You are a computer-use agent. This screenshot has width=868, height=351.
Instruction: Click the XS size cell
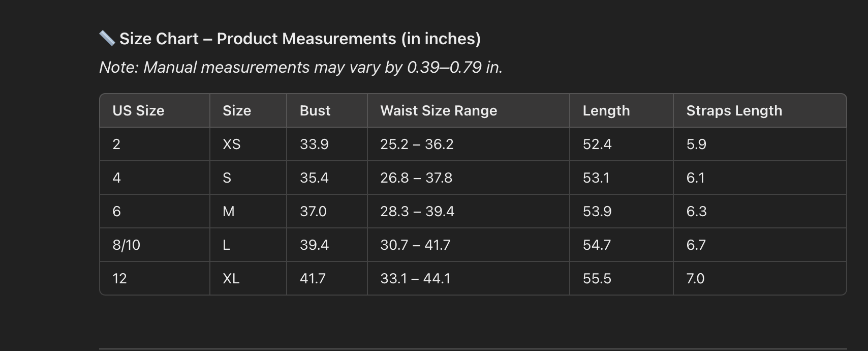(x=232, y=144)
